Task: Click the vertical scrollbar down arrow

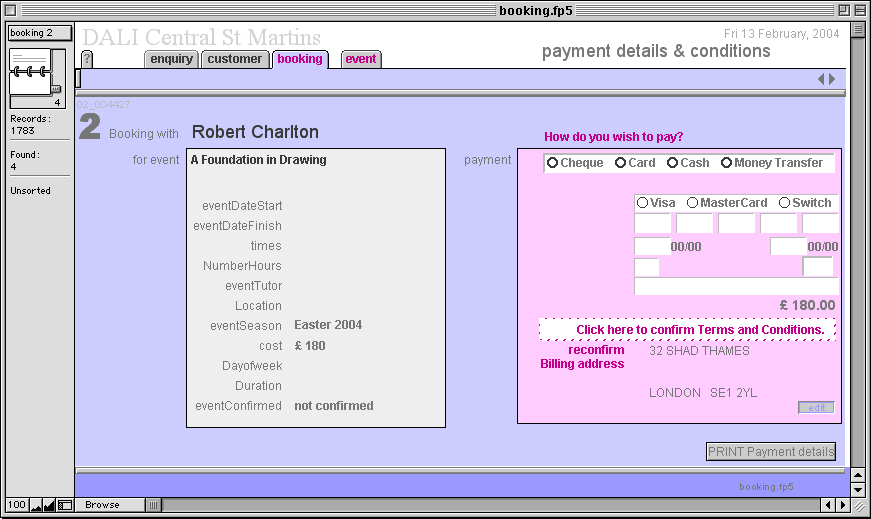Action: [x=857, y=490]
